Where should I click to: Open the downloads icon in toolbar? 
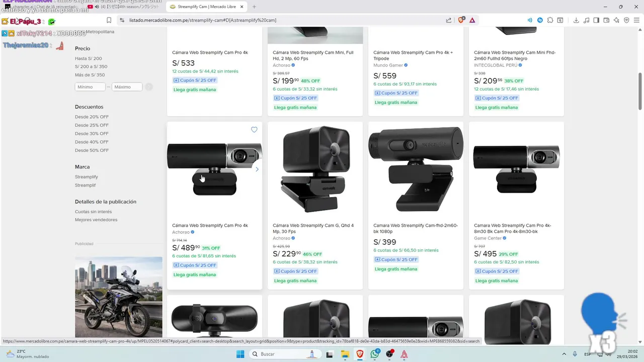point(576,20)
